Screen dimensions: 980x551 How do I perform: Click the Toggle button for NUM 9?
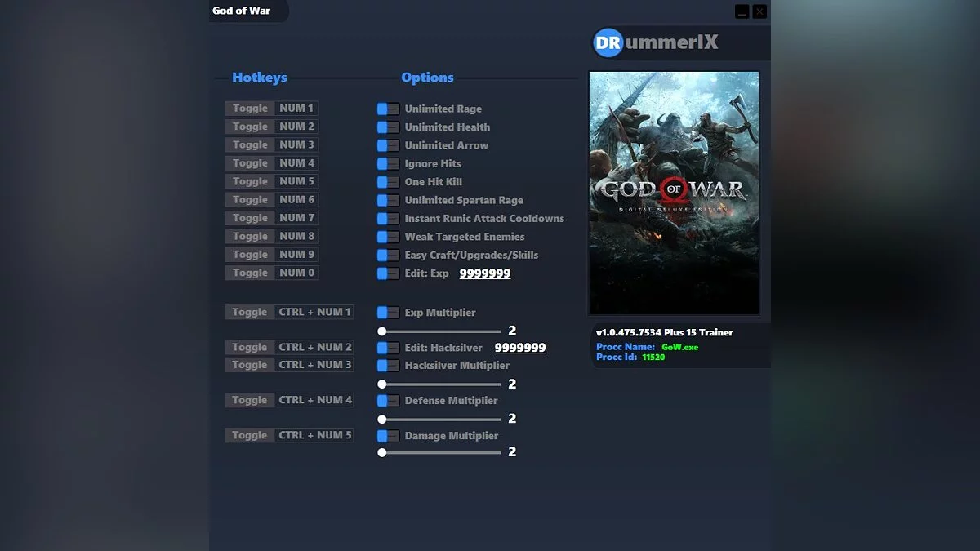click(250, 255)
